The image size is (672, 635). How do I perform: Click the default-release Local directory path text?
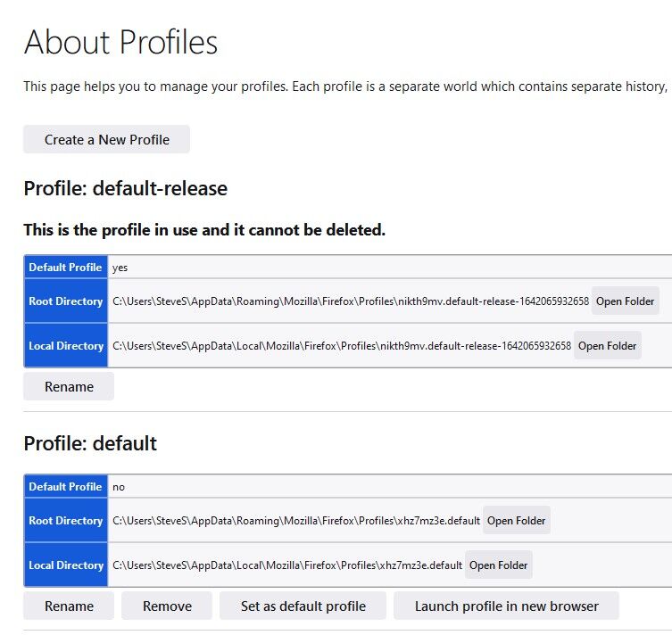[342, 346]
